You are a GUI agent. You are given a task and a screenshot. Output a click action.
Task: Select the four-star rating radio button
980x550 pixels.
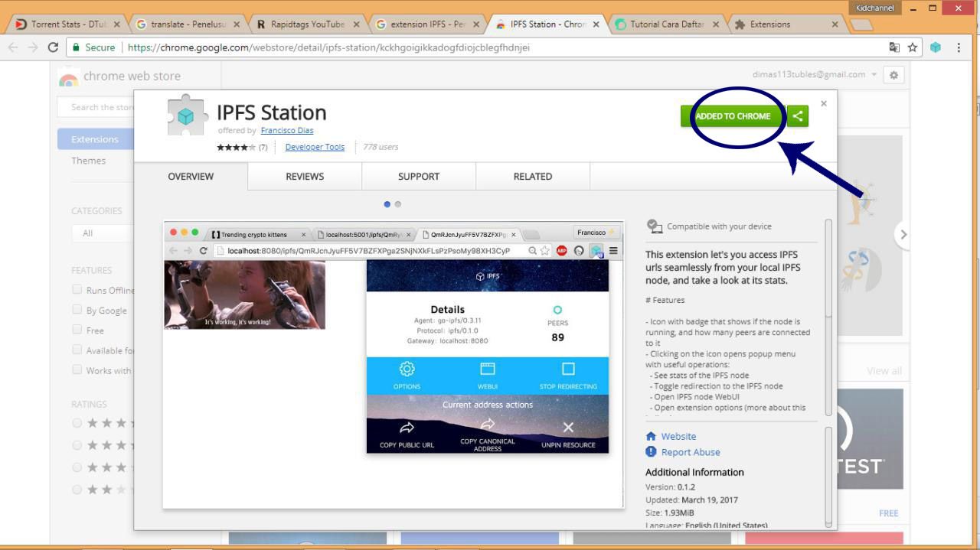[x=77, y=445]
